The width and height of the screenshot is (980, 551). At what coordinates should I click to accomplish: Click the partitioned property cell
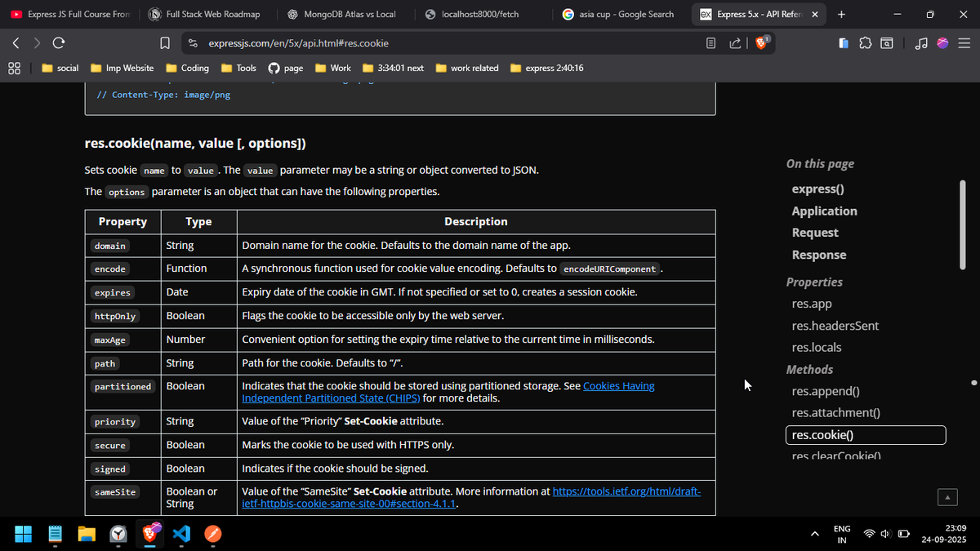[x=123, y=392]
